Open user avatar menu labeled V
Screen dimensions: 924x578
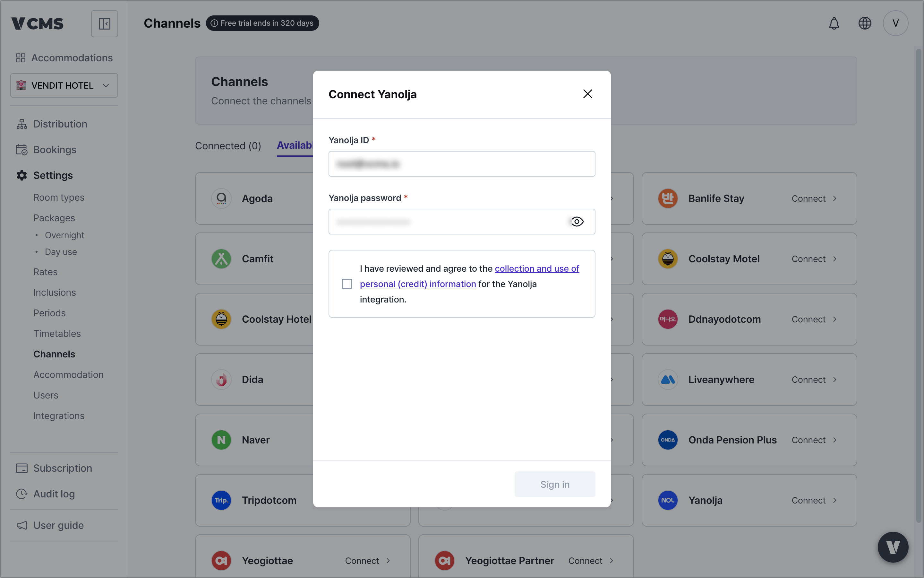[895, 23]
